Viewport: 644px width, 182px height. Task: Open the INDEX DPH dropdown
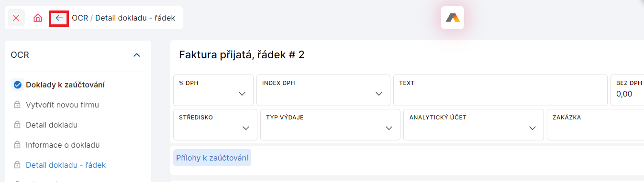click(323, 90)
